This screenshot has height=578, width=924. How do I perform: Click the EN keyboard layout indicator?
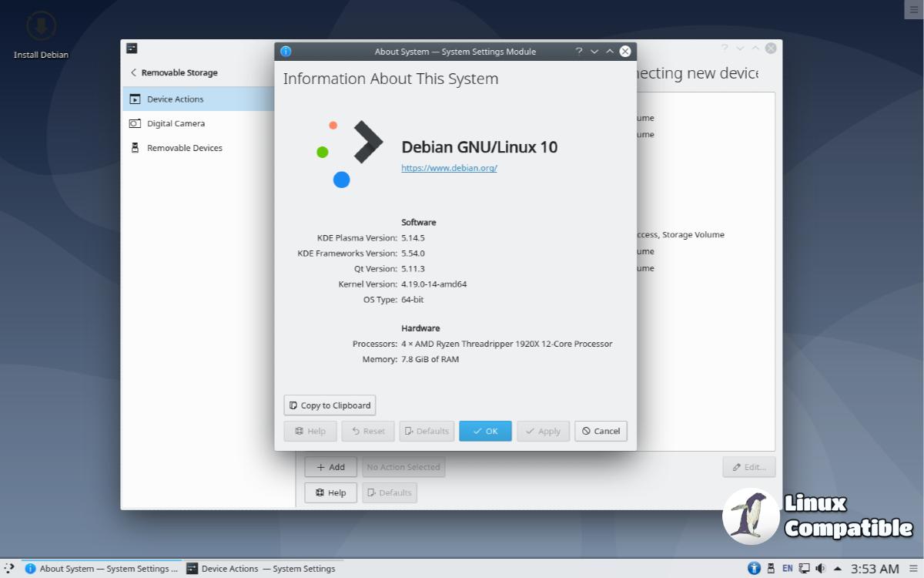point(787,569)
